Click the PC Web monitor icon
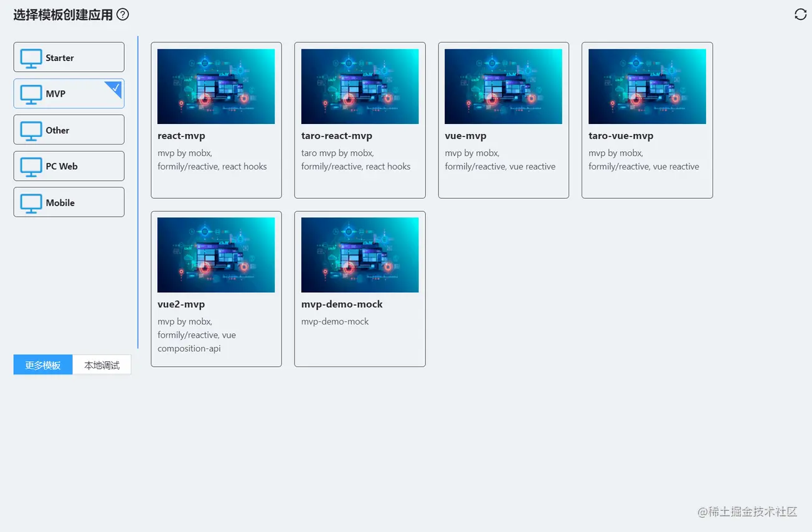Image resolution: width=812 pixels, height=532 pixels. [x=31, y=166]
